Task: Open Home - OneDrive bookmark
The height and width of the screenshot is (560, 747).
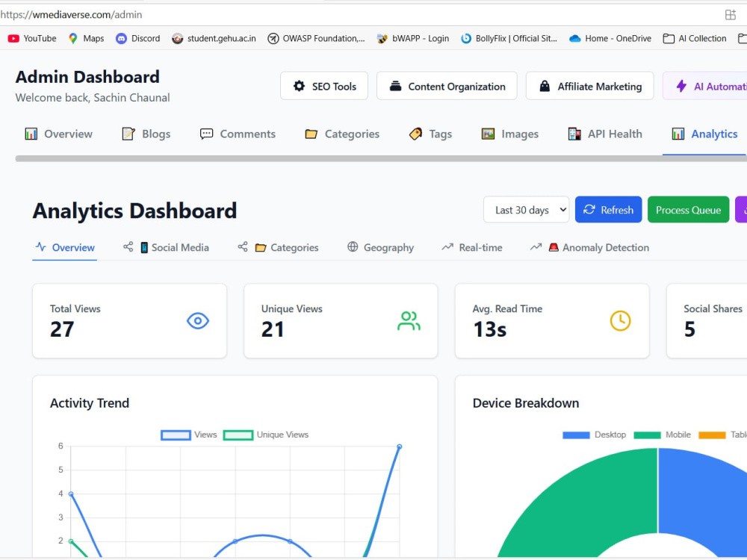Action: pyautogui.click(x=610, y=39)
